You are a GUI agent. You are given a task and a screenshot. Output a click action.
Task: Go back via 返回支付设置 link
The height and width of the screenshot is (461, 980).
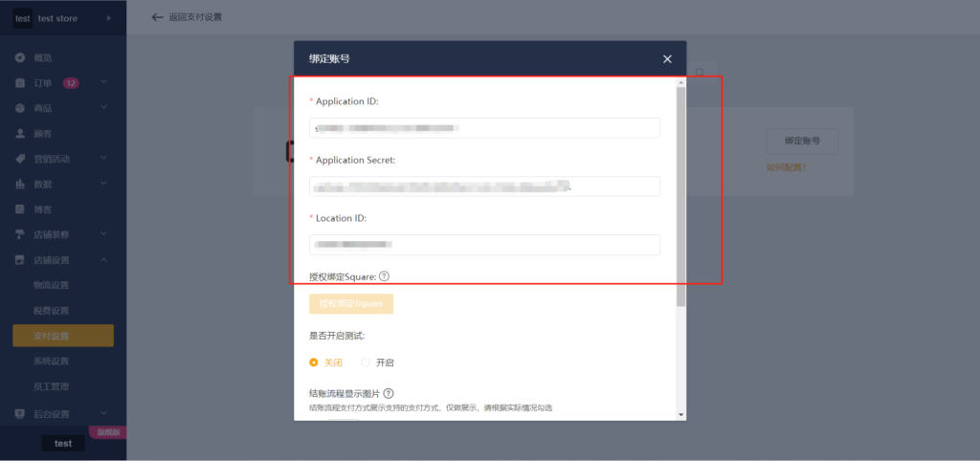pos(195,17)
